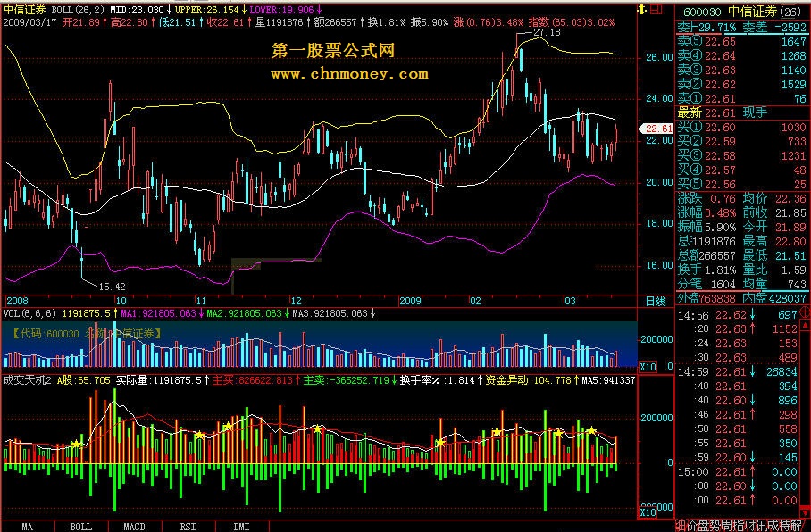Image resolution: width=811 pixels, height=532 pixels.
Task: Click 买① 22.60 bid row
Action: [x=742, y=127]
